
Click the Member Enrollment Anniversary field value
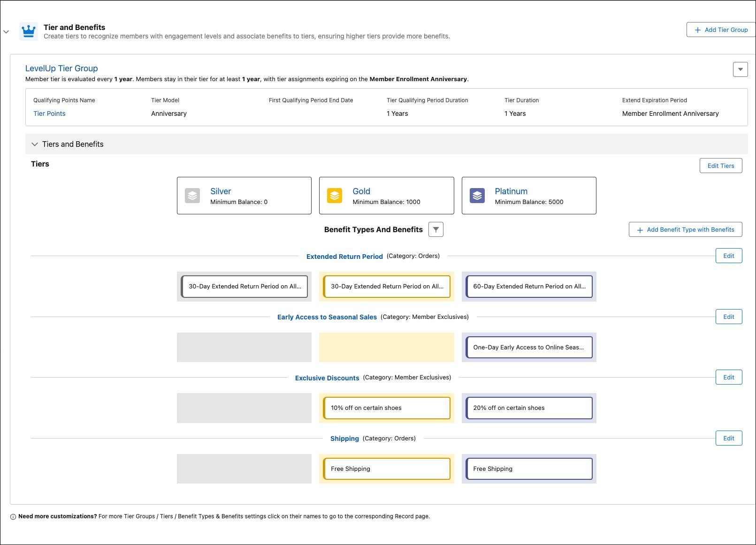pyautogui.click(x=670, y=114)
